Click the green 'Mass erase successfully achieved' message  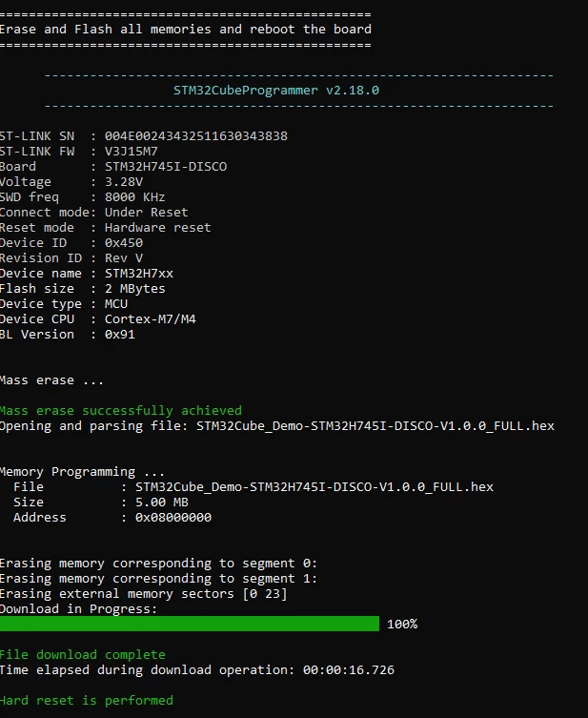pyautogui.click(x=121, y=410)
